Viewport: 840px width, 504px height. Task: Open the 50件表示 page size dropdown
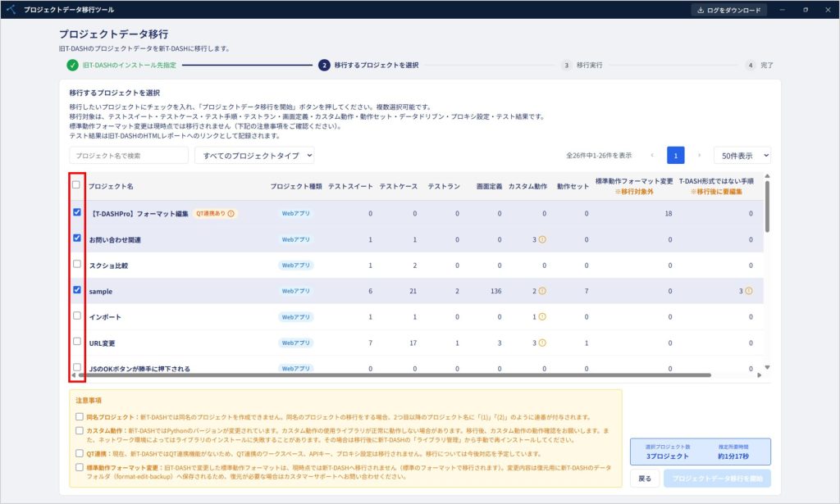tap(742, 156)
